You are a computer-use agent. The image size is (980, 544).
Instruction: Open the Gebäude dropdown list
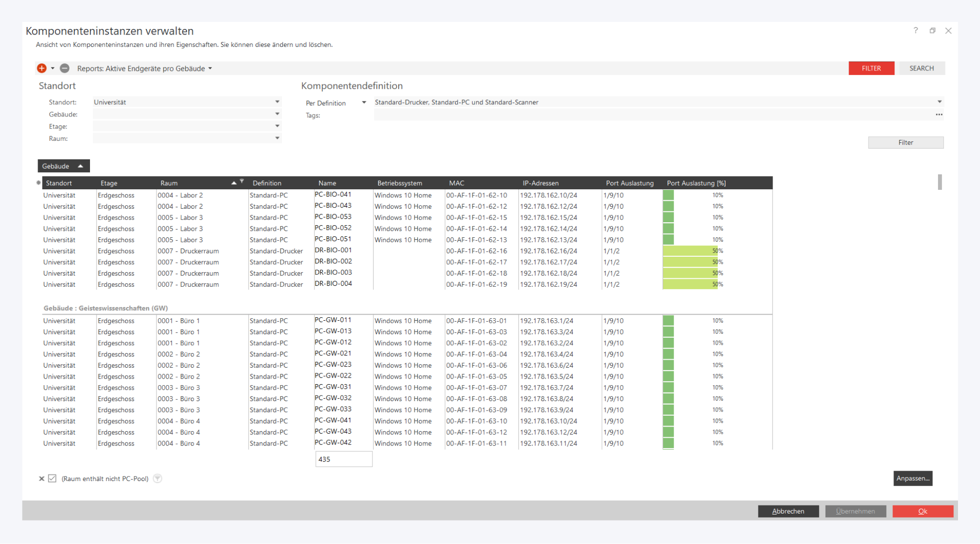[x=277, y=114]
